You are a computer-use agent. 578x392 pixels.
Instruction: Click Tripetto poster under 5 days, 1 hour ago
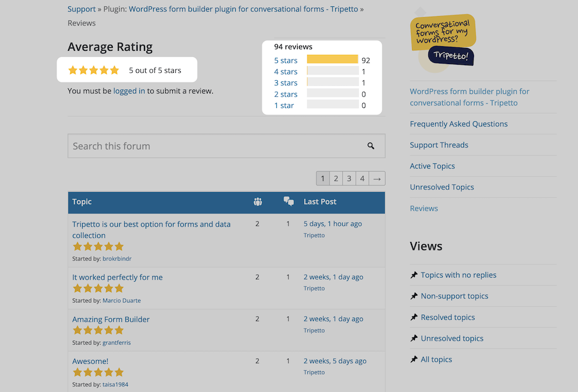314,236
